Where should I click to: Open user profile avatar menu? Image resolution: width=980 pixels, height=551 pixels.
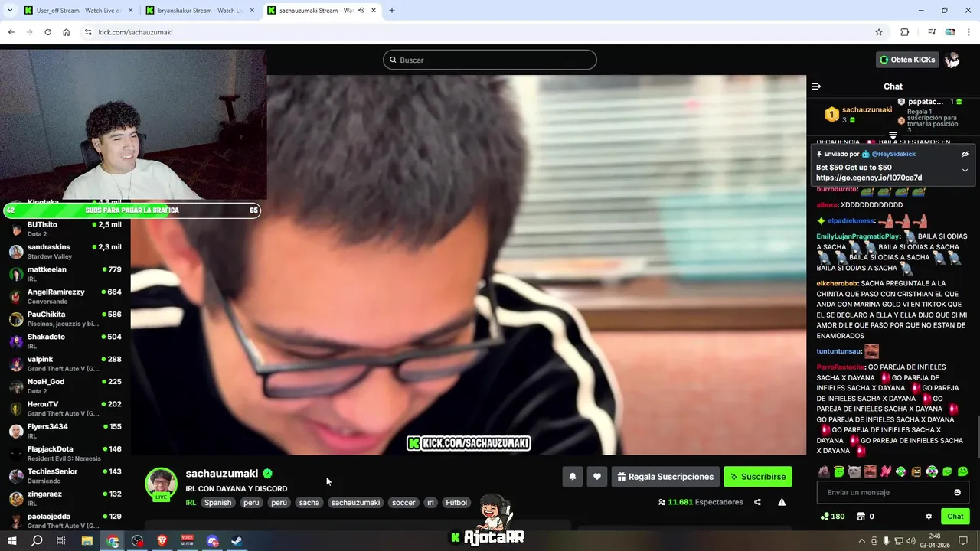[x=952, y=60]
